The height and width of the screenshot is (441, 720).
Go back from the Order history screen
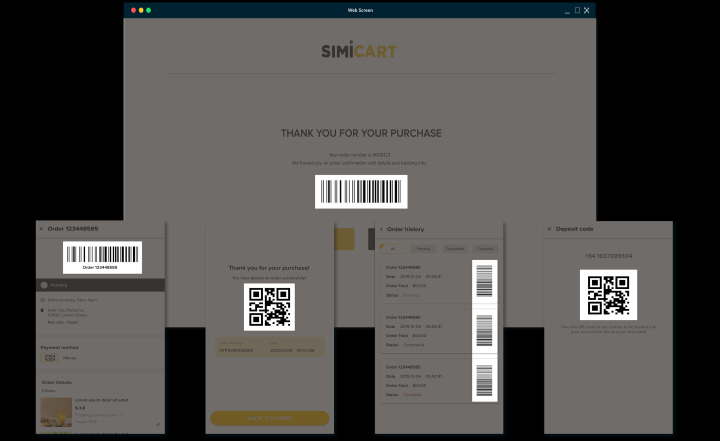(x=381, y=229)
